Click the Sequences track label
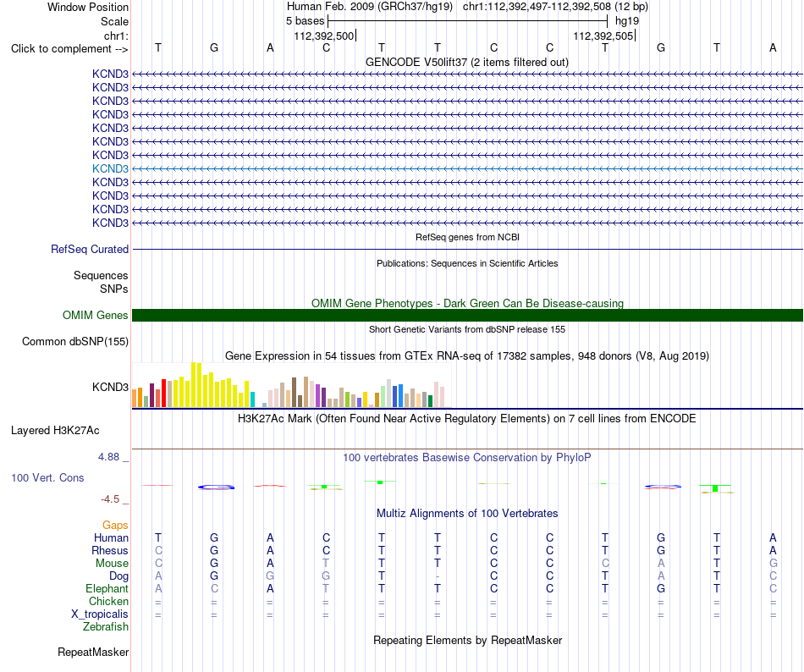 [101, 275]
